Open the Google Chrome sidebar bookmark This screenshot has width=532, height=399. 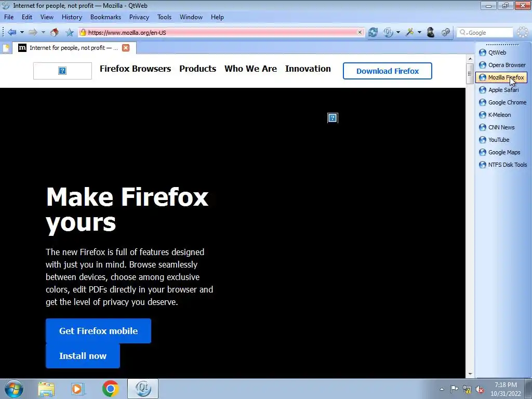502,102
